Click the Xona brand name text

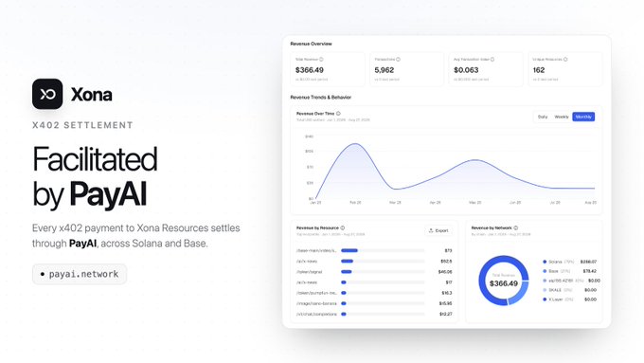(91, 95)
